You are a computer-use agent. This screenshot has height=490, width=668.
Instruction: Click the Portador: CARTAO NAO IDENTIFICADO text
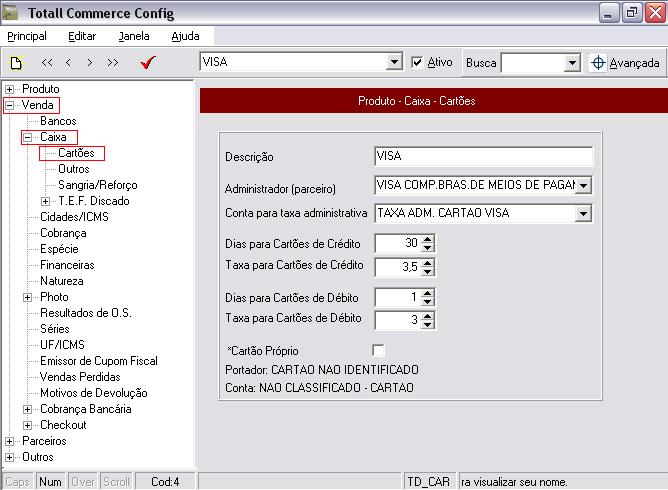(x=322, y=369)
